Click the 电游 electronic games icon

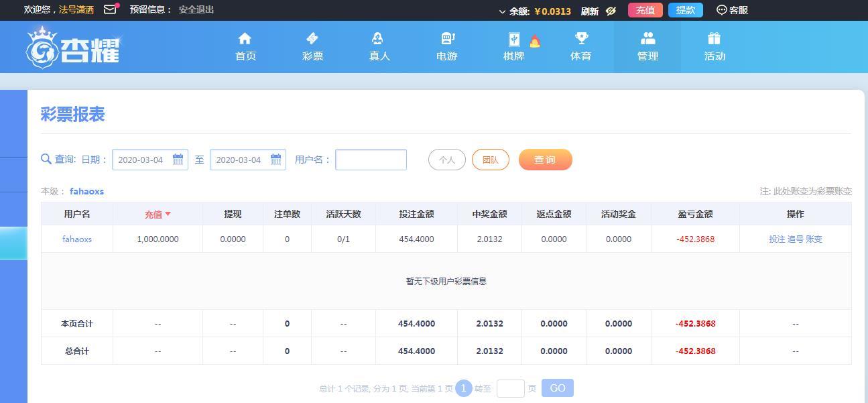446,39
